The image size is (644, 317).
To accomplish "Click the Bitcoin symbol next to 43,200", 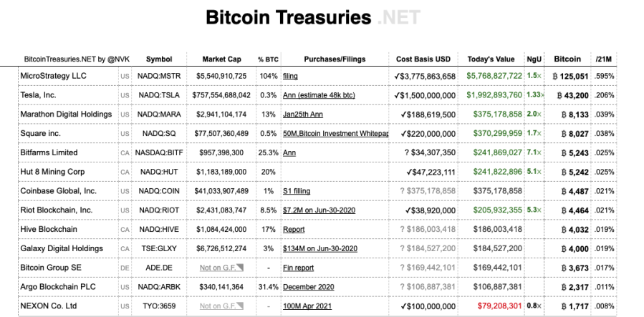I will (559, 96).
